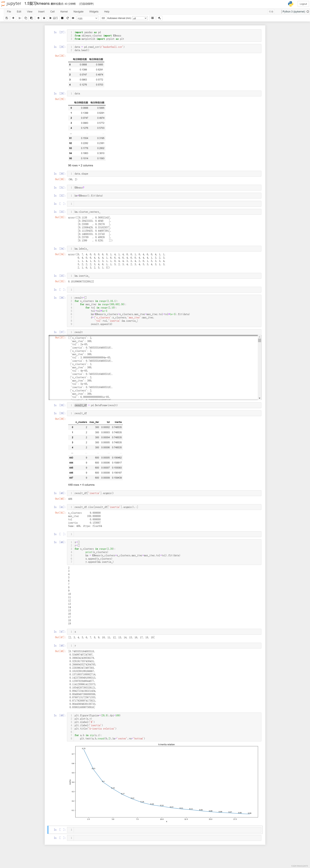Click the '448 rows × 4 columns' text
310x868 pixels.
click(81, 485)
